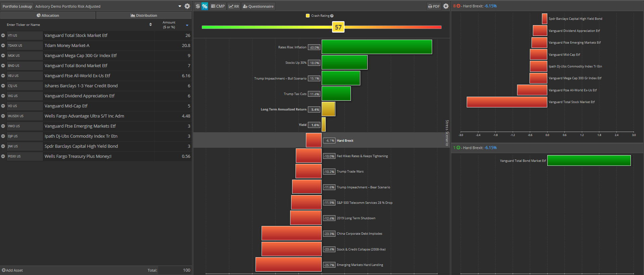Viewport: 644px width, 275px height.
Task: Click the crash rating 57 slider marker
Action: [338, 27]
